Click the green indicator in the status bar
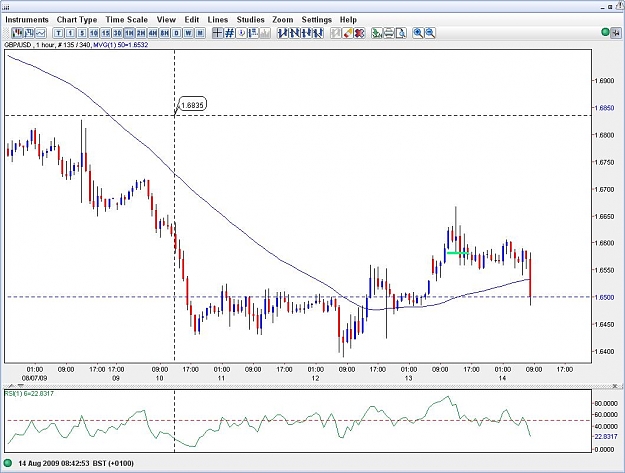The width and height of the screenshot is (625, 473). (7, 463)
